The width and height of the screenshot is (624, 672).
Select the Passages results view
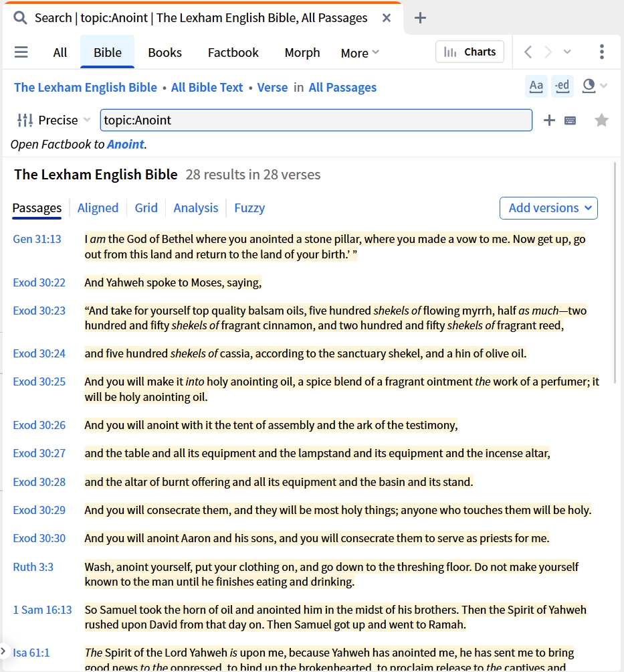point(37,208)
